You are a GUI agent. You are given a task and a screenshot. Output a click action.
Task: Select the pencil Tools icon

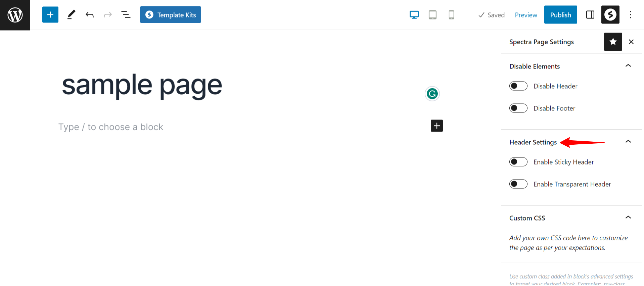[x=71, y=15]
